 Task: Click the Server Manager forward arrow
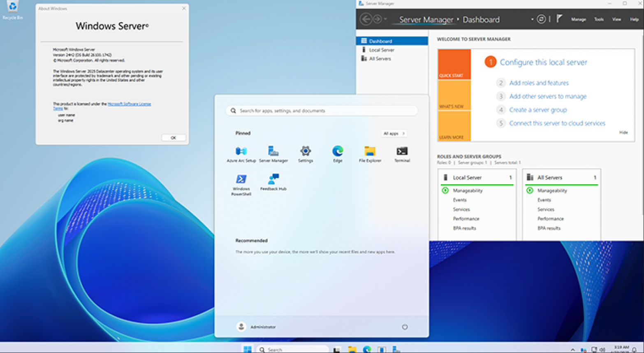pos(377,19)
